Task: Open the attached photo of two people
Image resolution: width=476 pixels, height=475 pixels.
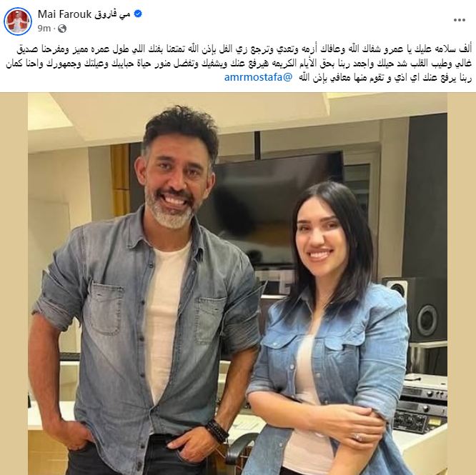Action: 238,284
